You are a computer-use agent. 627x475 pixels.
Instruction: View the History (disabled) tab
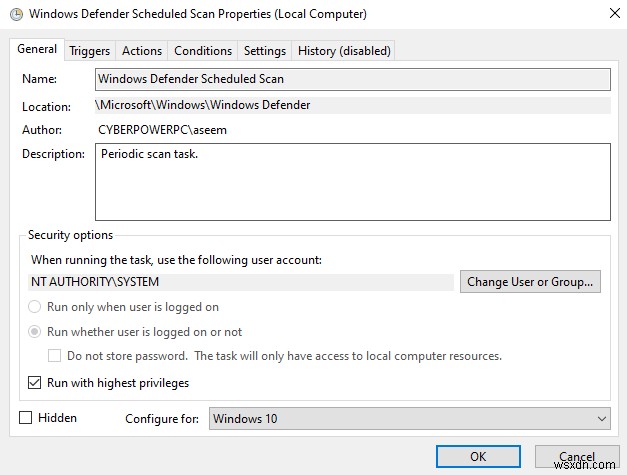(344, 51)
